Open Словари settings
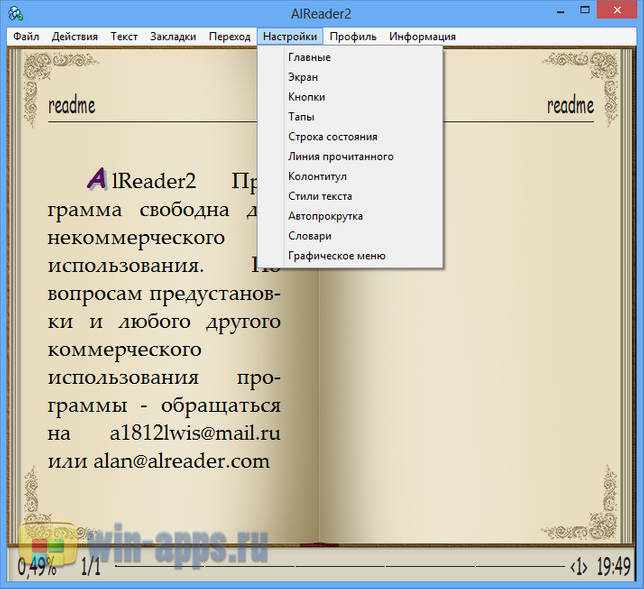The image size is (644, 589). coord(350,236)
